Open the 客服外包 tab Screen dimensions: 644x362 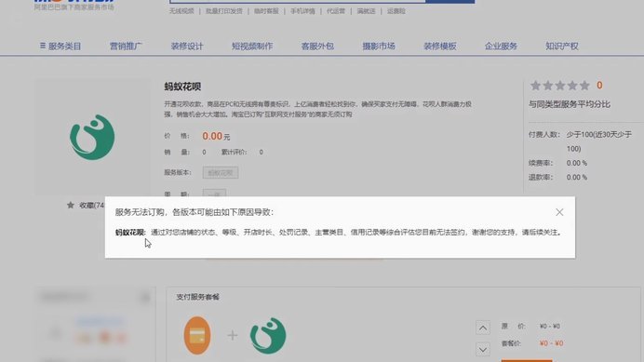[x=317, y=46]
